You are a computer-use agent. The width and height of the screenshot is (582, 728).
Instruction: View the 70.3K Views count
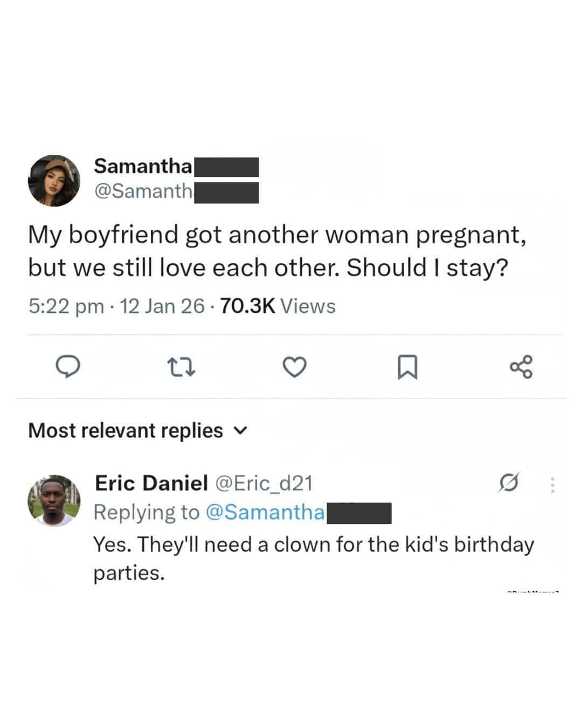click(278, 306)
